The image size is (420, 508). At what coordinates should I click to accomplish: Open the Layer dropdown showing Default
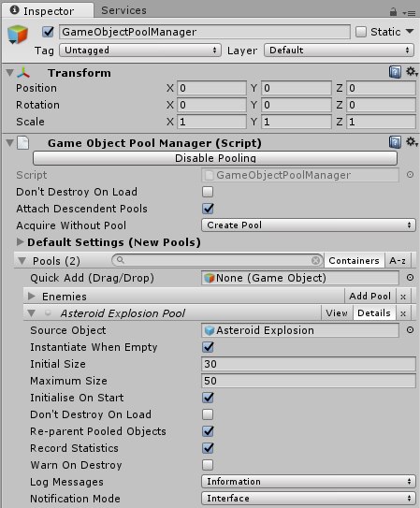coord(339,51)
